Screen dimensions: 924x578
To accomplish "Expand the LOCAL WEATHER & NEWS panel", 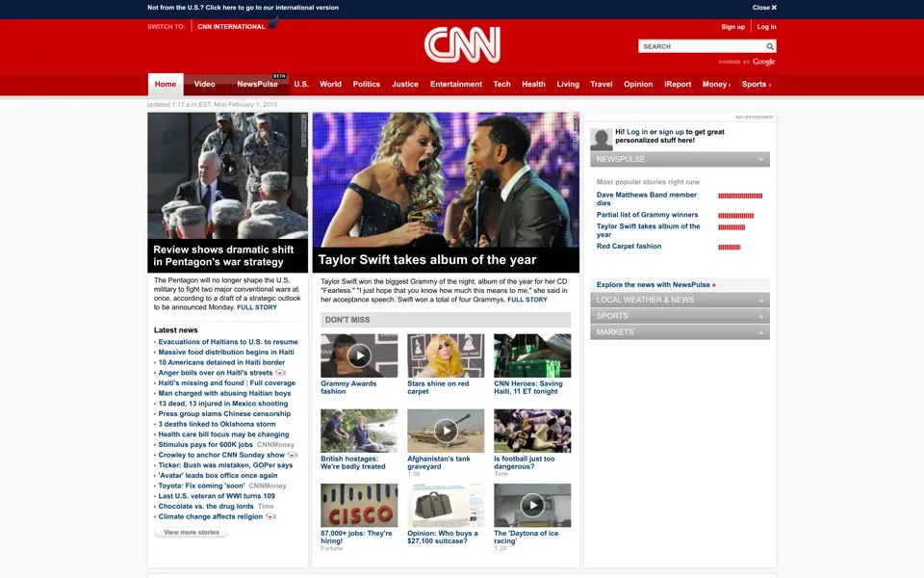I will click(x=760, y=301).
